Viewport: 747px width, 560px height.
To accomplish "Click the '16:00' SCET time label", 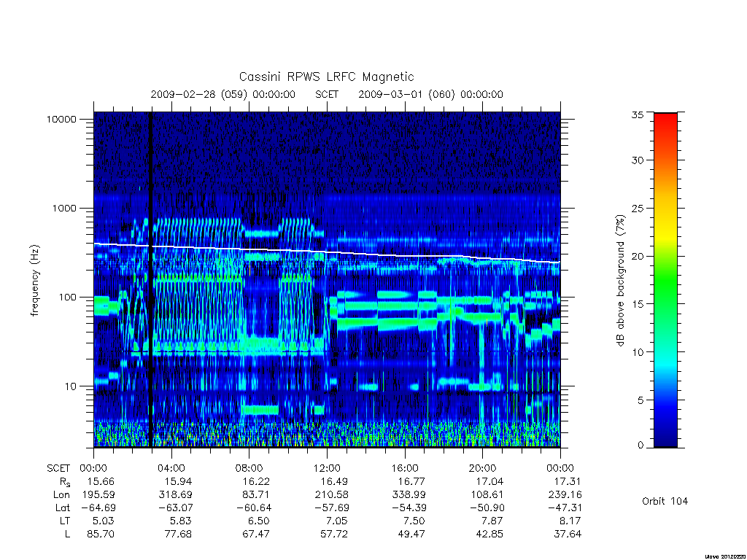I will pyautogui.click(x=405, y=469).
